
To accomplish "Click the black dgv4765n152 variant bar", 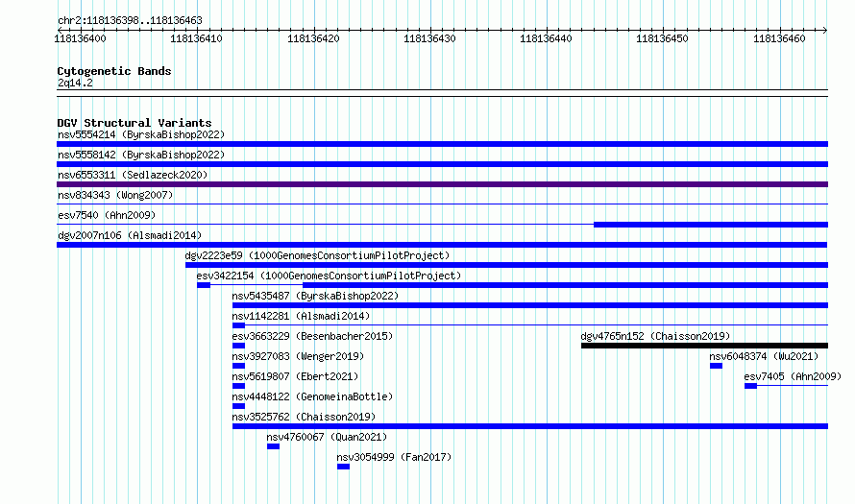I will coord(704,346).
